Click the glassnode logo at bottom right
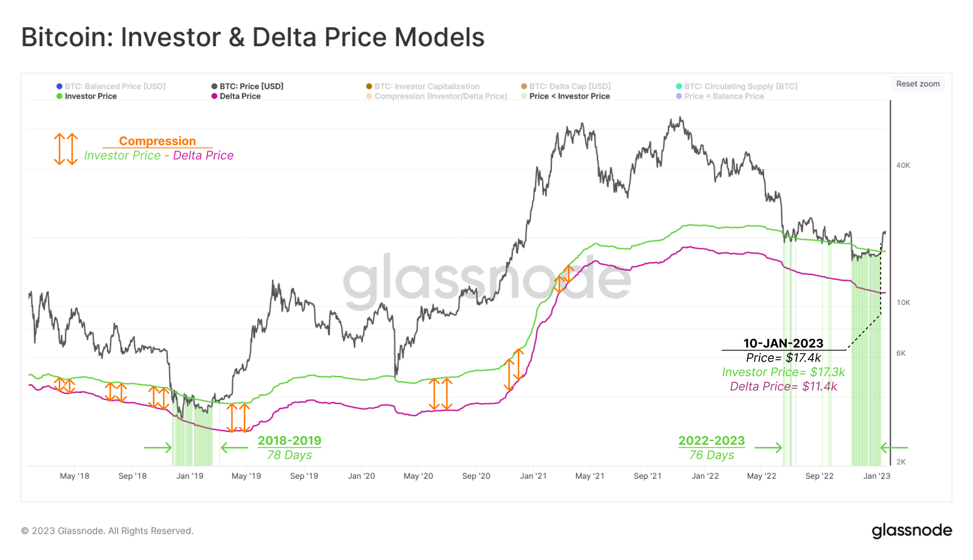 (912, 530)
